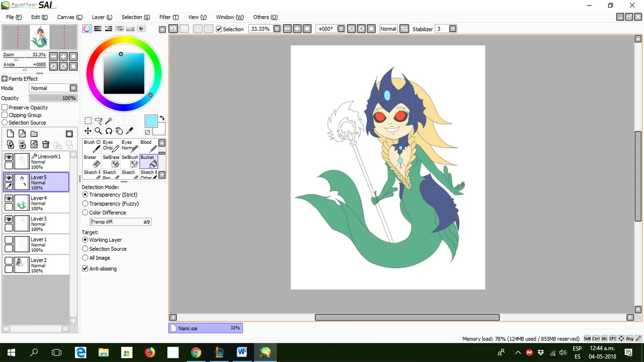Click the zoom out minus button in toolbar
The image size is (644, 362).
(x=287, y=29)
